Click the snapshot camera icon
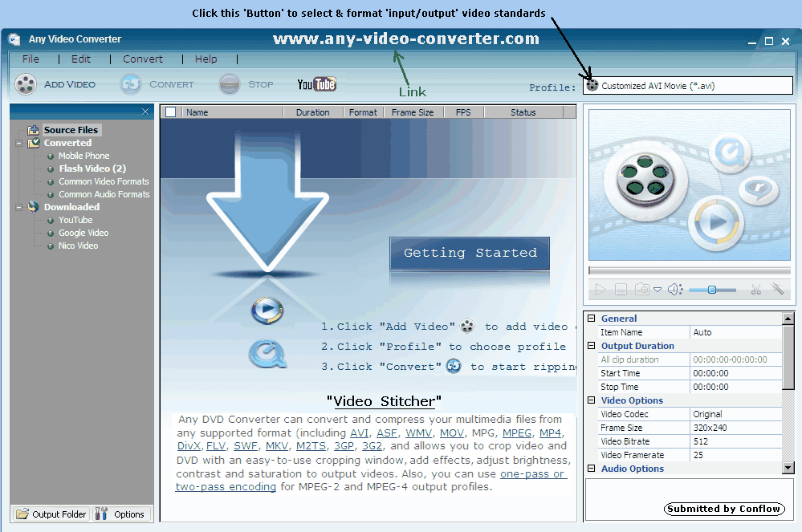This screenshot has height=532, width=802. [x=642, y=290]
